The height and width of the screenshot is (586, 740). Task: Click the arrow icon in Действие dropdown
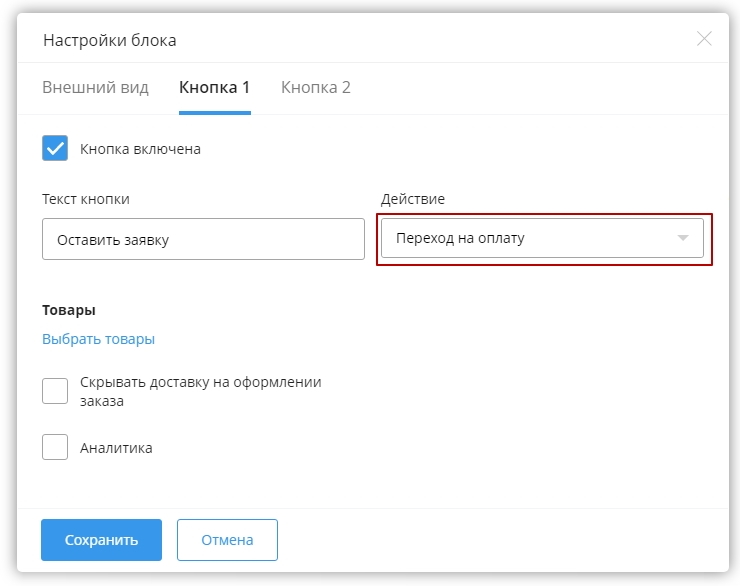683,239
